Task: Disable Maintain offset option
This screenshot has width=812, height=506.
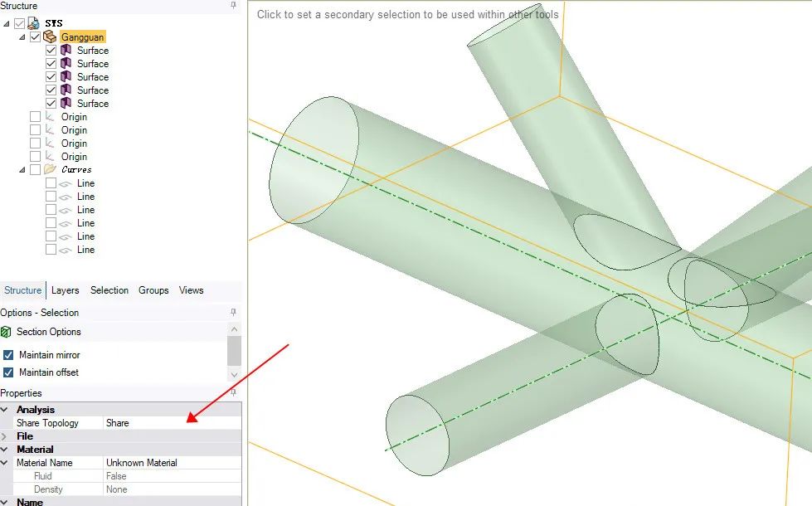Action: point(8,372)
